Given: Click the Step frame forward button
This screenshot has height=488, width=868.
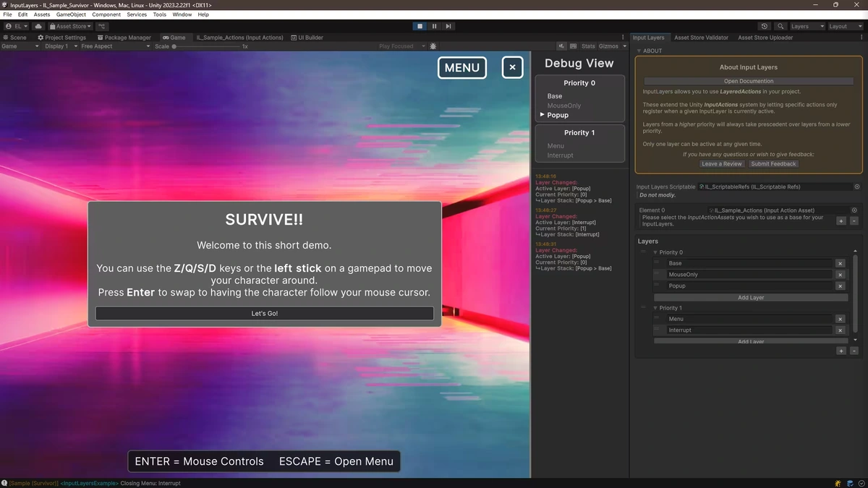Looking at the screenshot, I should click(x=448, y=26).
